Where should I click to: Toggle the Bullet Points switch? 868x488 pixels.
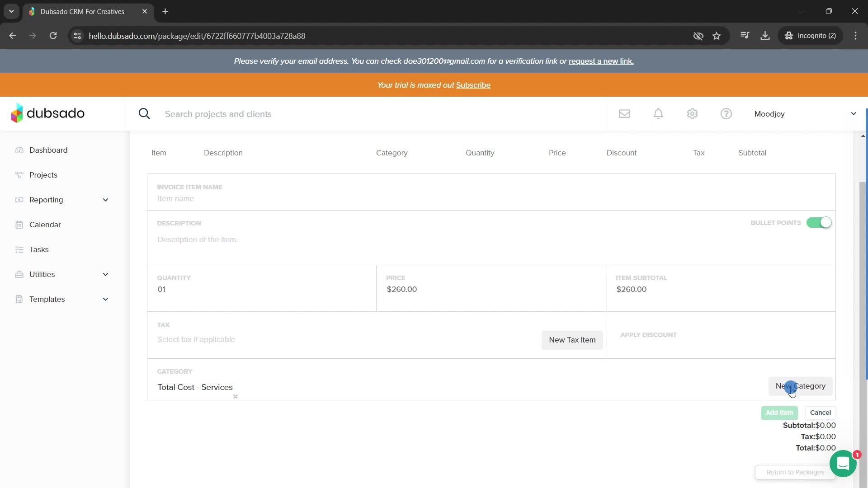coord(819,223)
